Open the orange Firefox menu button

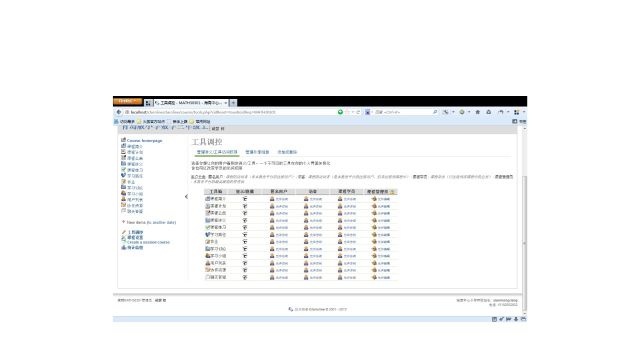pyautogui.click(x=128, y=101)
